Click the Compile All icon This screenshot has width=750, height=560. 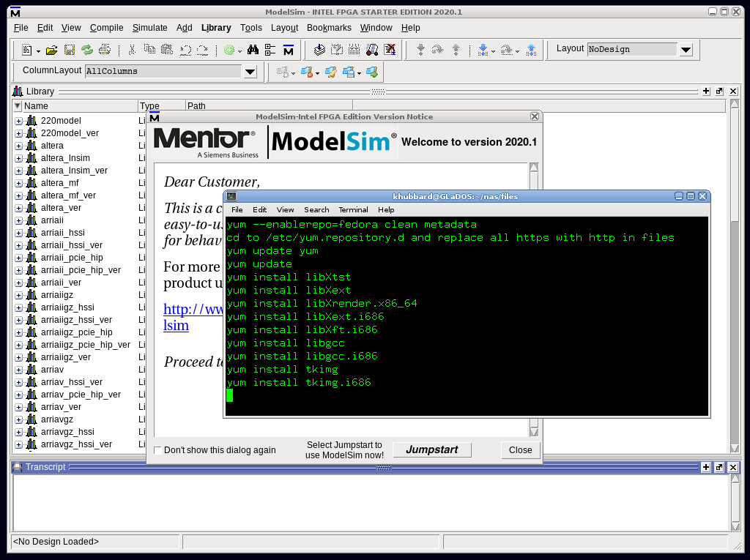click(x=354, y=49)
